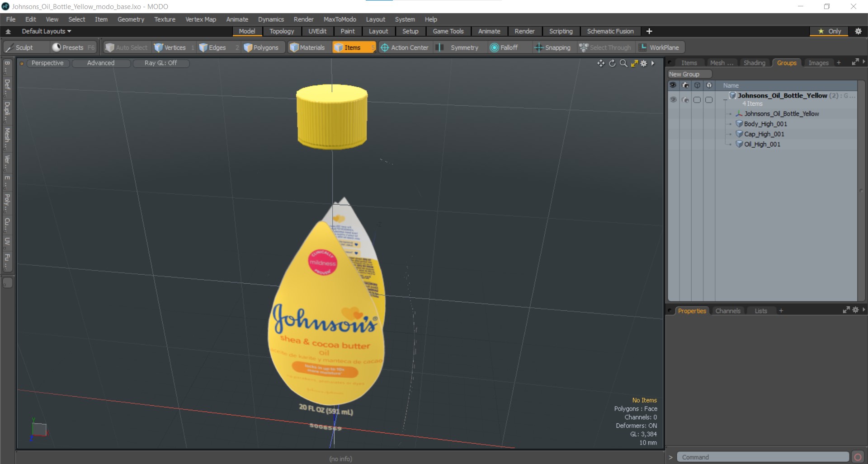Open the Ray GL: Off dropdown

point(161,63)
